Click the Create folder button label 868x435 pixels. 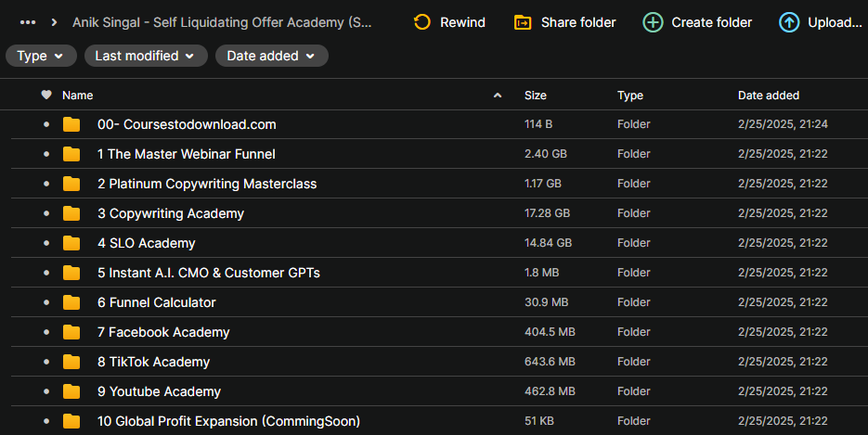click(x=712, y=22)
